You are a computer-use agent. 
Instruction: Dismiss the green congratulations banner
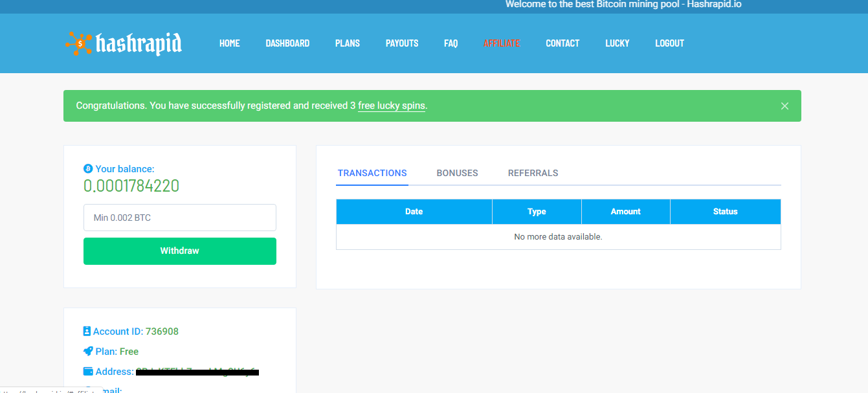pos(785,106)
